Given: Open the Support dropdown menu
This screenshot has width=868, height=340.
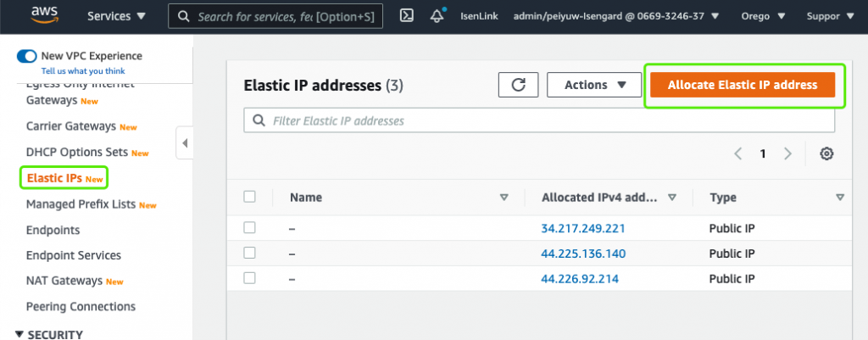Looking at the screenshot, I should 831,16.
